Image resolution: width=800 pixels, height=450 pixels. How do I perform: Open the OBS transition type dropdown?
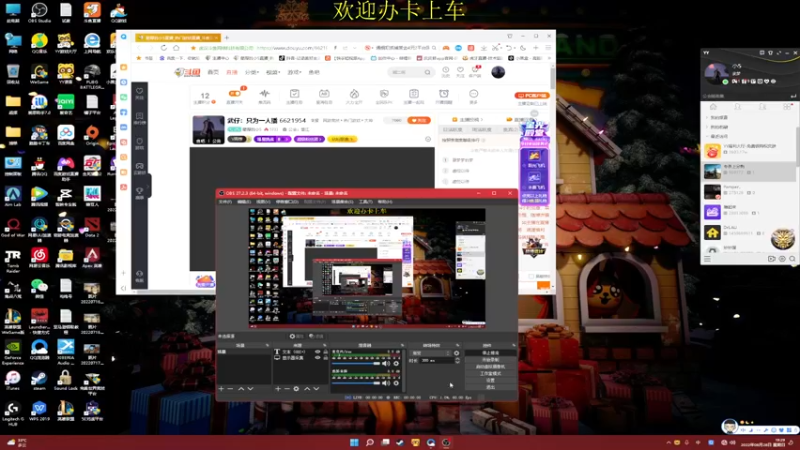point(431,353)
